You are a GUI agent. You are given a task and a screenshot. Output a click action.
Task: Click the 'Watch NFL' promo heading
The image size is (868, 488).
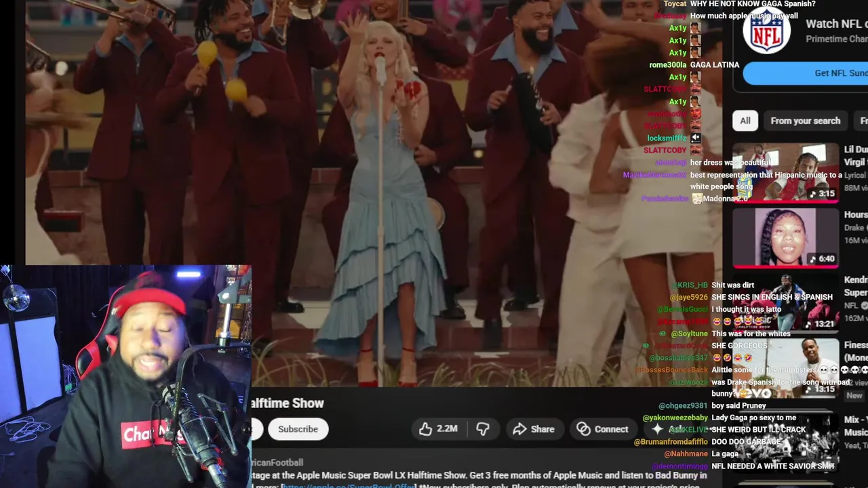(836, 24)
